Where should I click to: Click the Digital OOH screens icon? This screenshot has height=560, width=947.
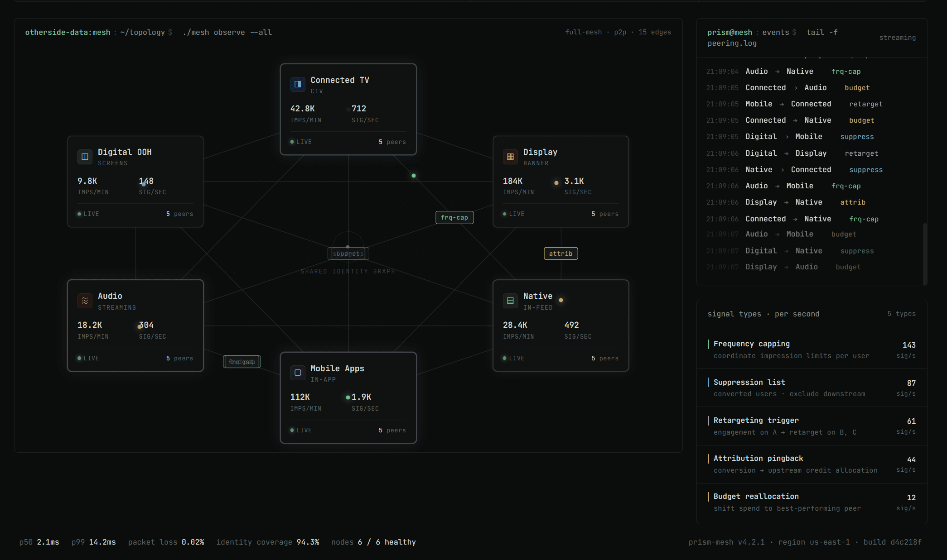[x=85, y=157]
